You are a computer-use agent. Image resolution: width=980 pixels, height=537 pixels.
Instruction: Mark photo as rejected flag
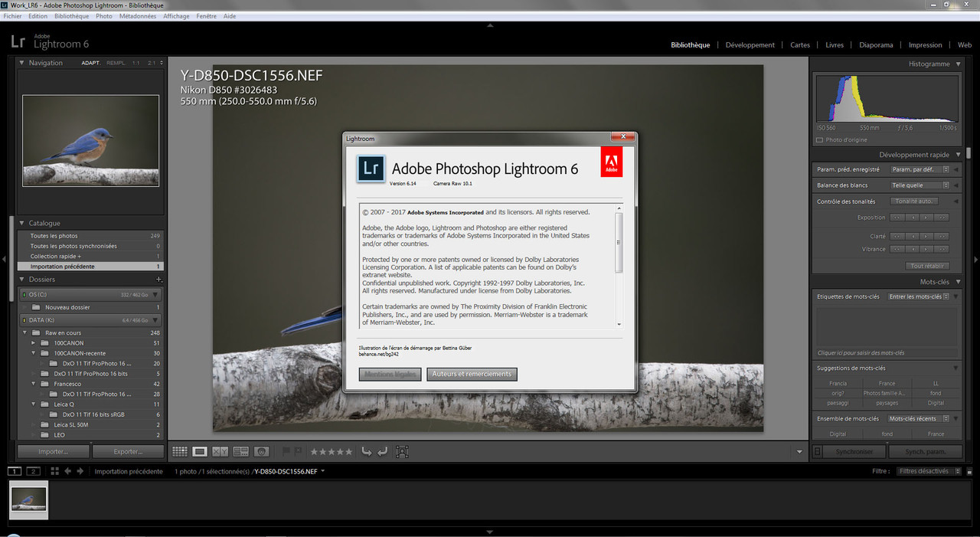coord(298,452)
